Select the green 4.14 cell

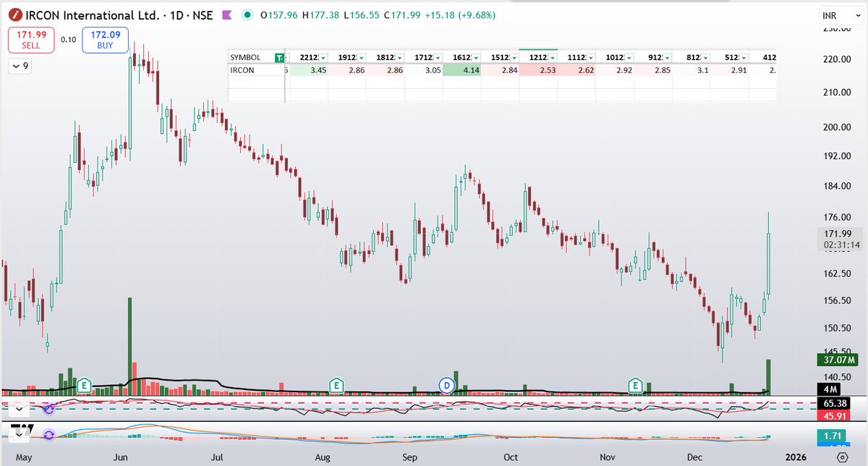coord(462,70)
